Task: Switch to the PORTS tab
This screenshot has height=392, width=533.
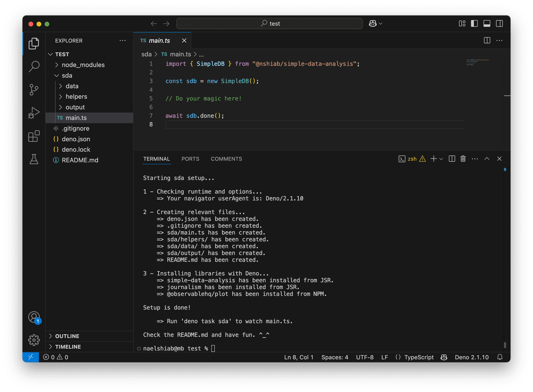Action: pyautogui.click(x=190, y=159)
